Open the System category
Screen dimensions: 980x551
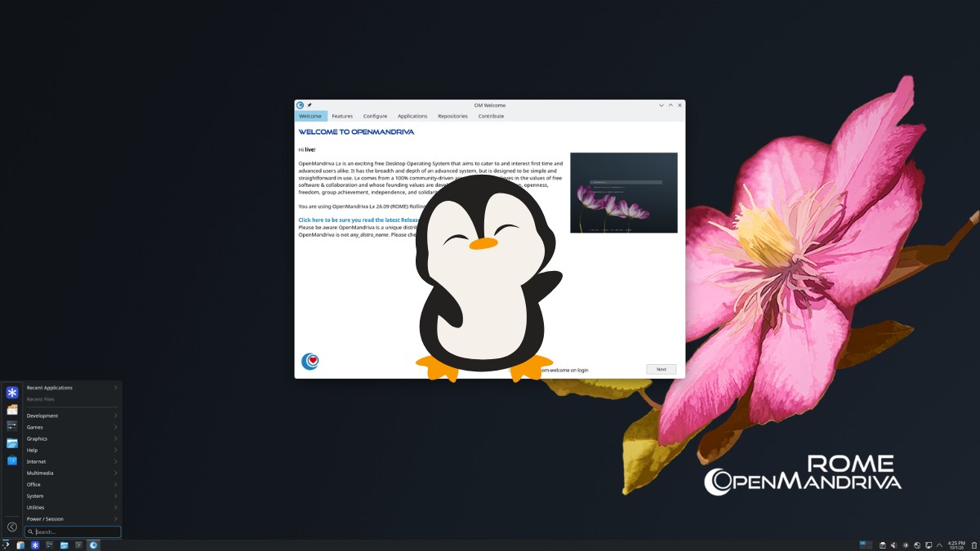(72, 495)
